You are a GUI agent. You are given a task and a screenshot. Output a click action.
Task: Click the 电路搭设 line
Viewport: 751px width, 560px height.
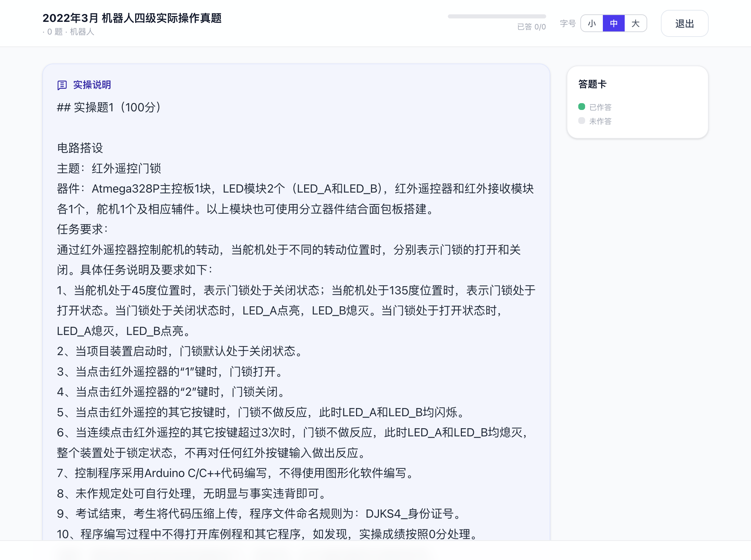[x=80, y=148]
